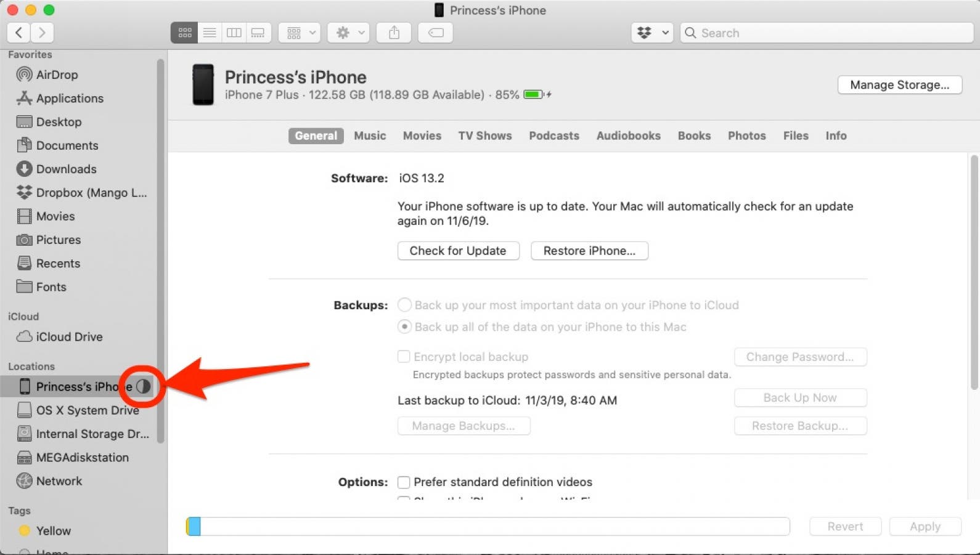Open OS X System Drive location
This screenshot has width=980, height=555.
pos(78,410)
